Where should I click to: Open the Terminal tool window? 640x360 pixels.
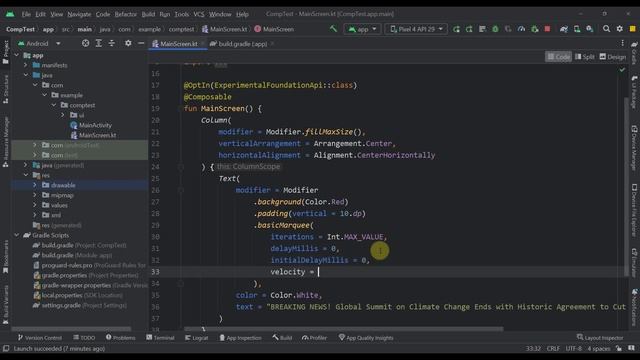click(x=160, y=338)
